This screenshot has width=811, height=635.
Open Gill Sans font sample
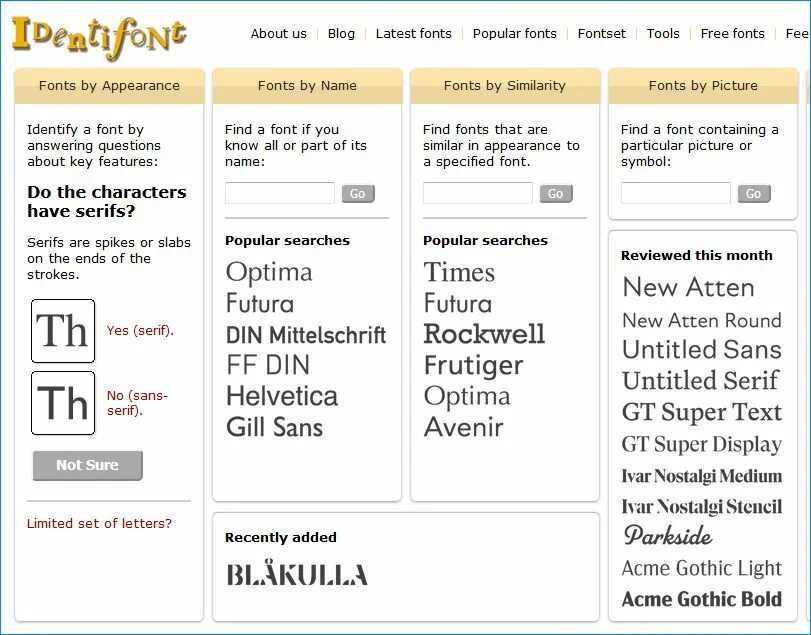tap(275, 427)
